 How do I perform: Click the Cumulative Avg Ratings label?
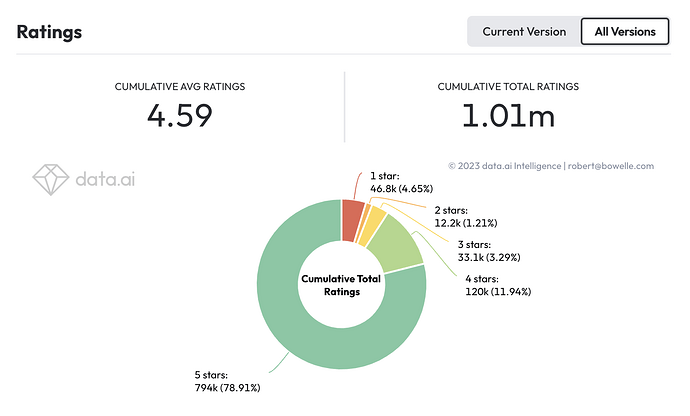pyautogui.click(x=180, y=86)
